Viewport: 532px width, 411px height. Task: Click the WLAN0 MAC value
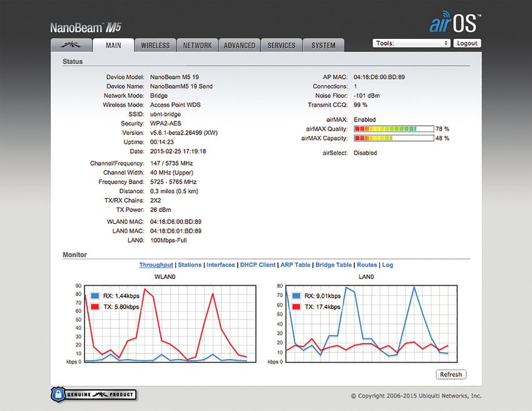point(176,221)
